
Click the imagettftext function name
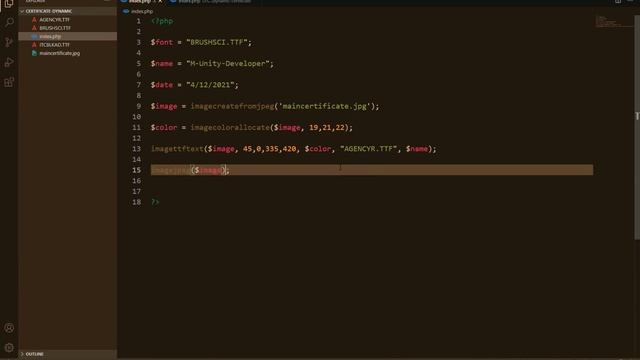pos(177,149)
